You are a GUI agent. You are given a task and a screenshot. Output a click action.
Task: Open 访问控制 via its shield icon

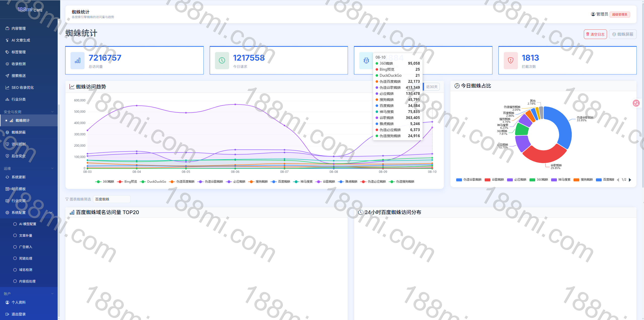tap(7, 144)
